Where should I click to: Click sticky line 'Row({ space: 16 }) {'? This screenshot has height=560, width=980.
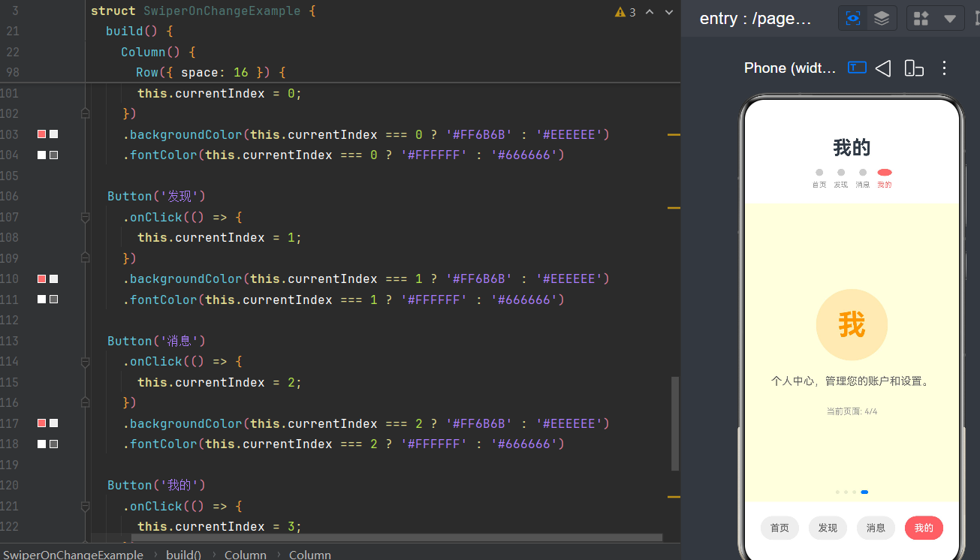click(x=211, y=72)
